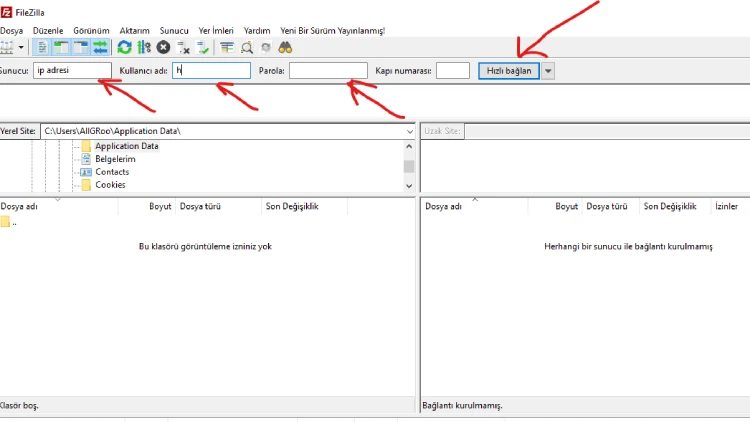Open the filename filters dialog icon
The height and width of the screenshot is (422, 750).
pos(227,47)
